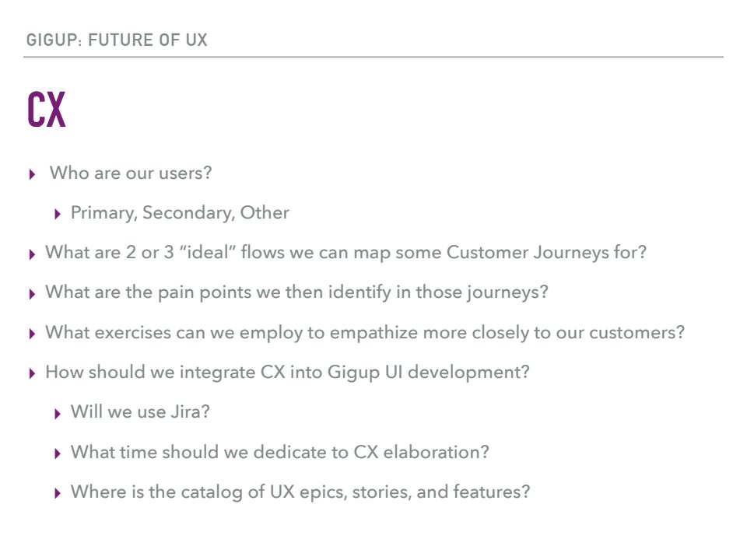Click the bullet arrow beside "Who are our users?"
This screenshot has width=747, height=560.
[x=32, y=174]
